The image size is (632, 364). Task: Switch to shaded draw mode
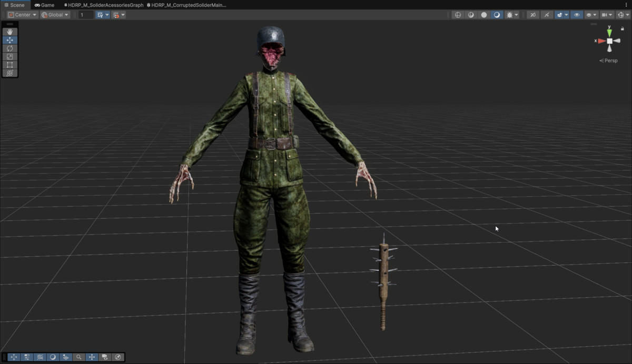point(497,15)
